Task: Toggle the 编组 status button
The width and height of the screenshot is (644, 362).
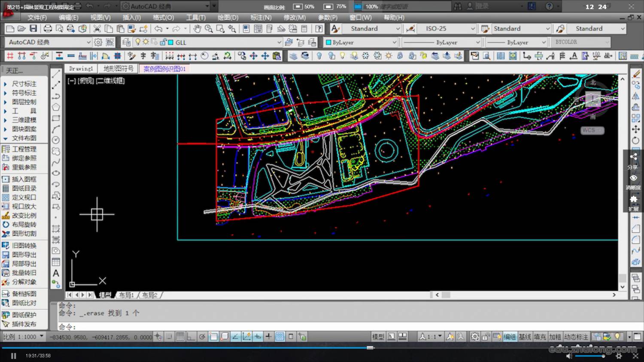Action: click(510, 337)
